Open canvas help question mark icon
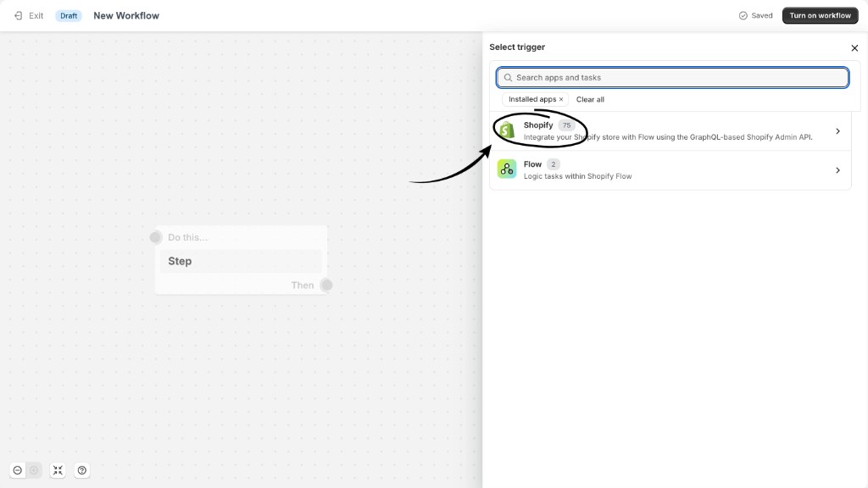This screenshot has width=868, height=488. [x=82, y=470]
